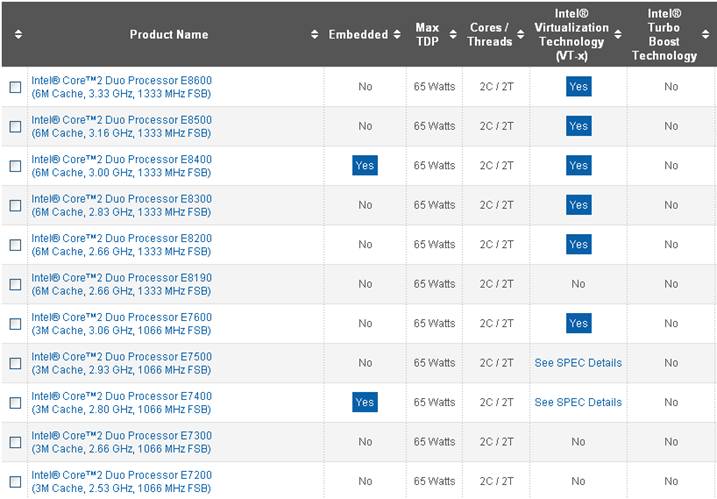The height and width of the screenshot is (499, 717).
Task: Click the Embedded No cell for E8190
Action: click(x=365, y=284)
